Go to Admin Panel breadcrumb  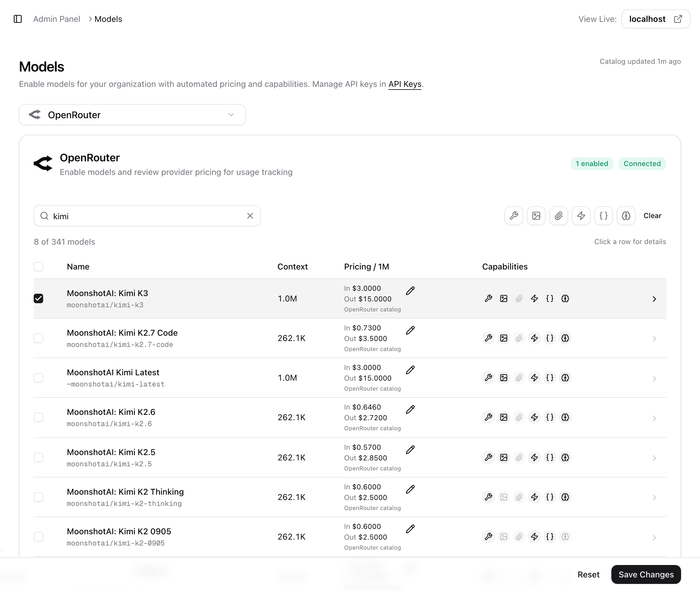click(x=57, y=19)
